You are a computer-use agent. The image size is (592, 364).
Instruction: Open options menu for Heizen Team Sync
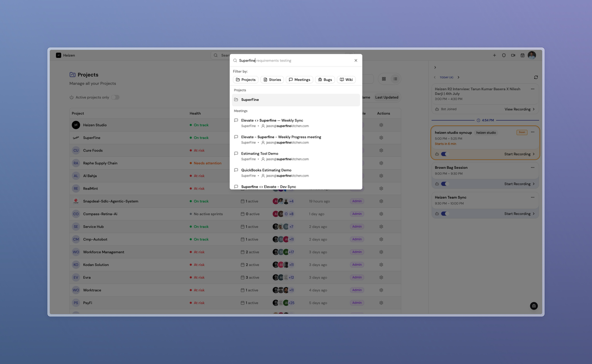(532, 197)
